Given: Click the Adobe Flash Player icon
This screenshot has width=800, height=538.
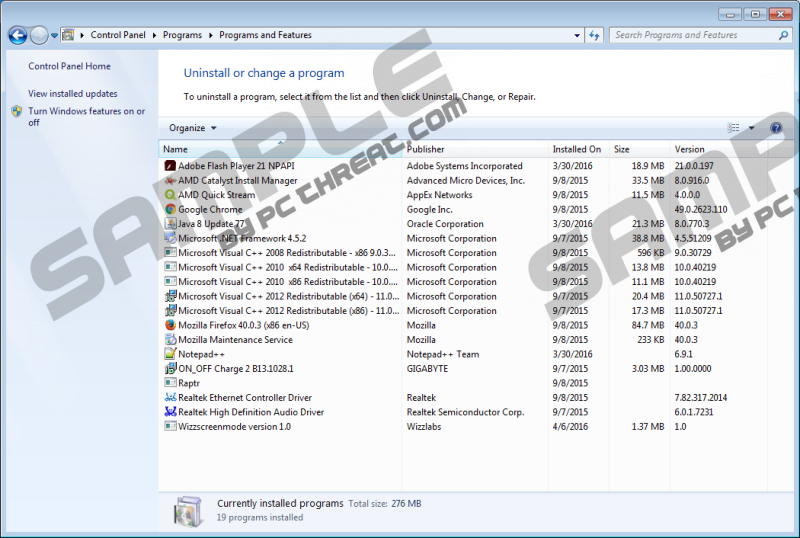Looking at the screenshot, I should 170,166.
